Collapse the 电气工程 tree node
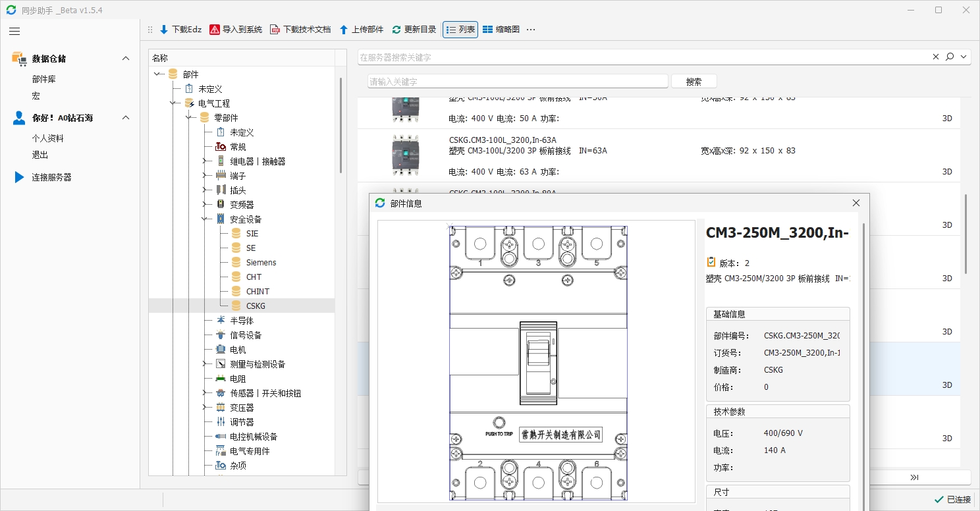 (173, 103)
